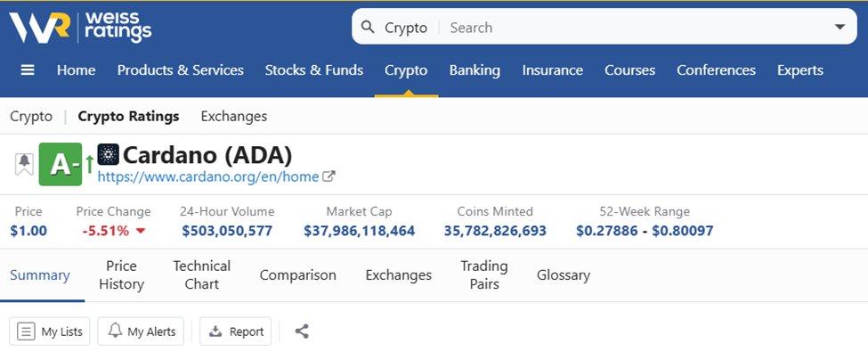Open the My Alerts button
Viewport: 868px width, 352px height.
(142, 332)
